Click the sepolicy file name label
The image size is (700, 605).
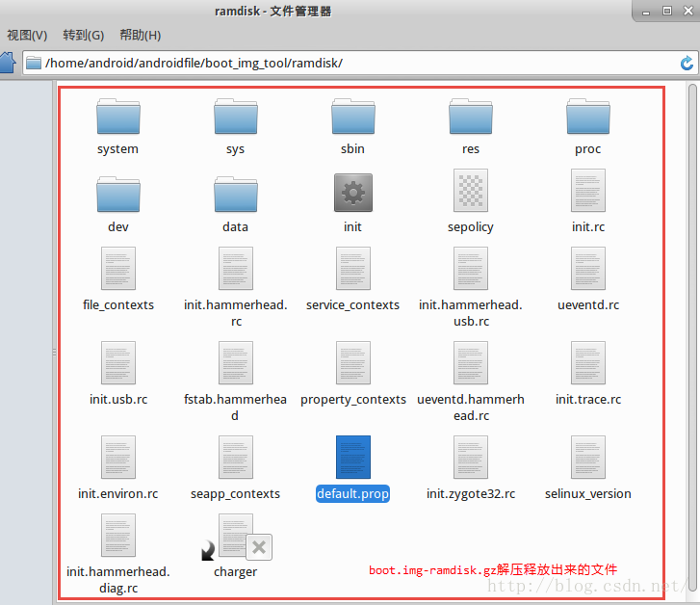click(x=471, y=227)
